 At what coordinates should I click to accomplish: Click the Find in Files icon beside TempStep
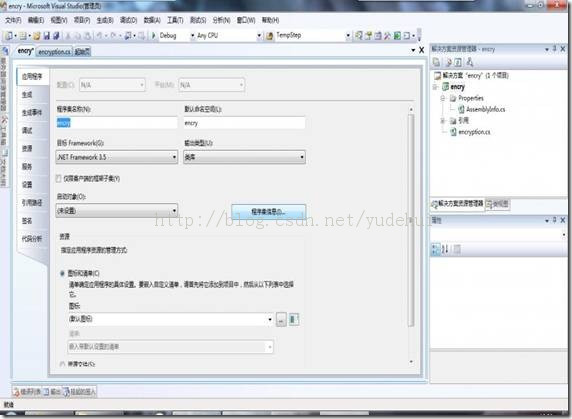tap(270, 36)
